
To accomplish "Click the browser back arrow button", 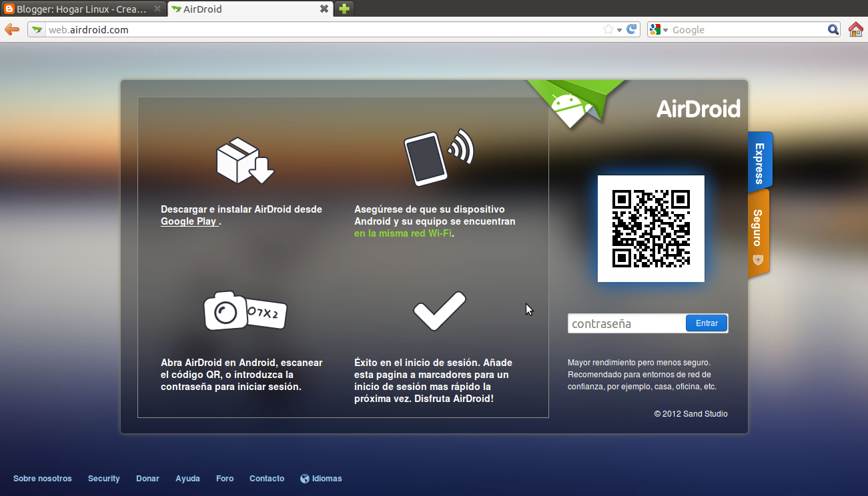I will pyautogui.click(x=11, y=29).
